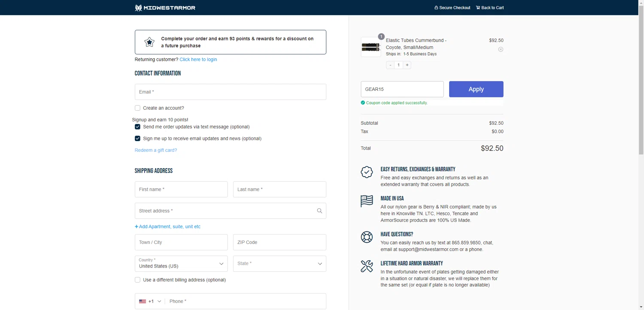Click the US flag phone country icon
The width and height of the screenshot is (644, 310).
pos(143,301)
